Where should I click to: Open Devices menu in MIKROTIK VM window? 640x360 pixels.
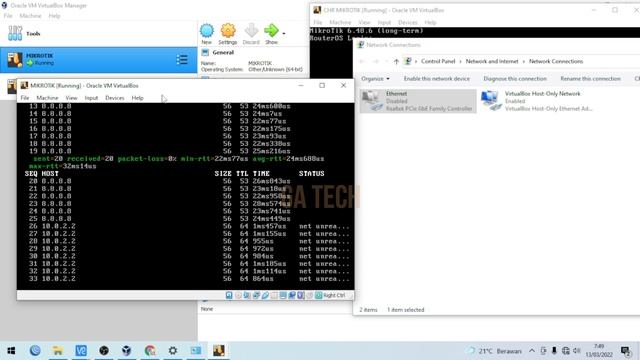point(115,98)
